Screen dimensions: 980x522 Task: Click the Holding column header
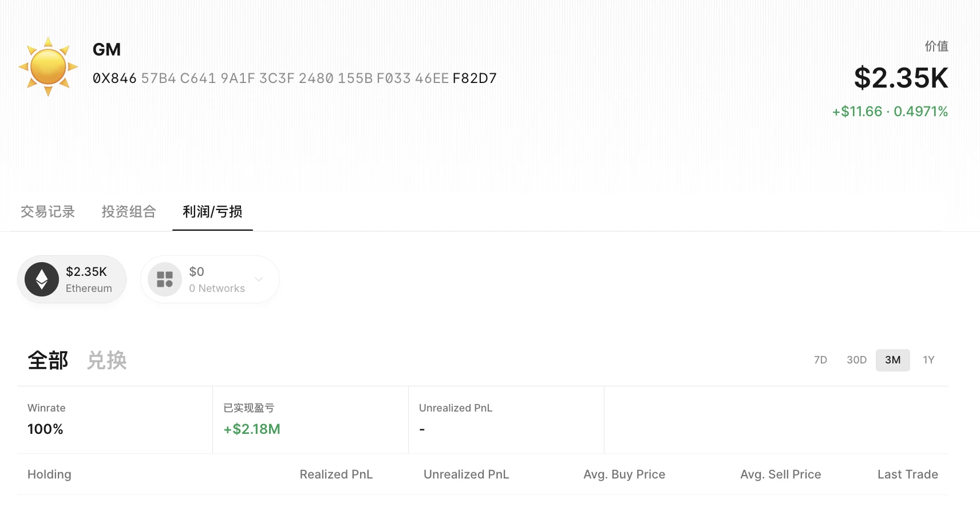49,474
